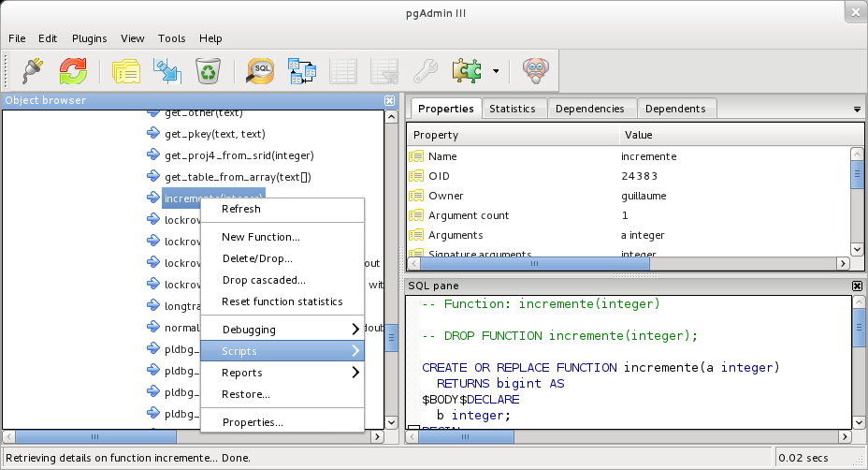Open the View menu

pyautogui.click(x=132, y=38)
